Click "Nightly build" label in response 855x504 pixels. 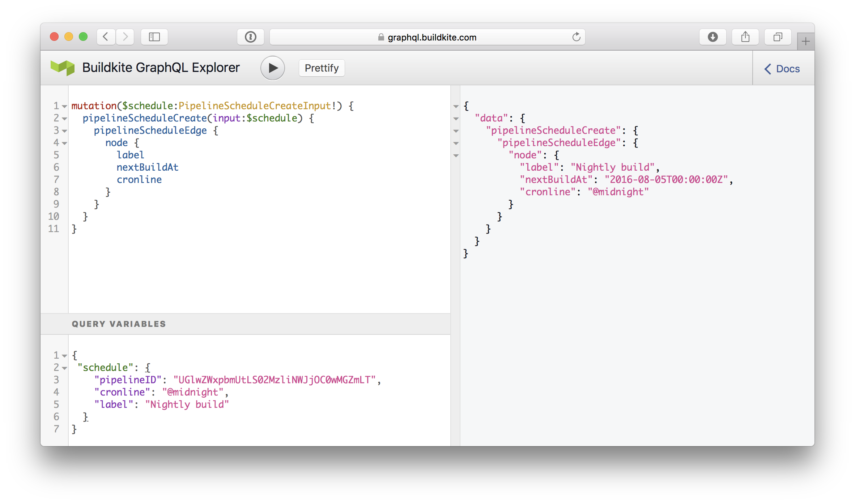pyautogui.click(x=613, y=167)
